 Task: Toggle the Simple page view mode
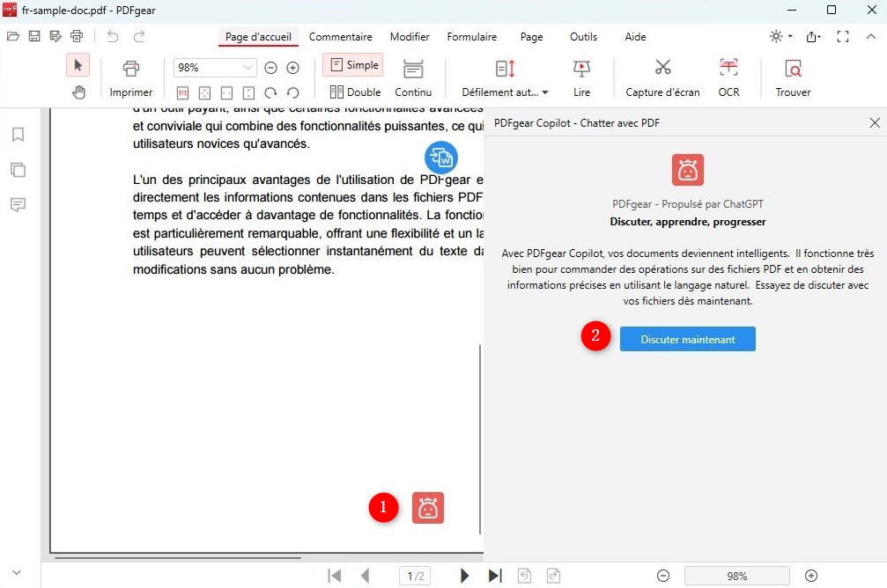point(352,64)
